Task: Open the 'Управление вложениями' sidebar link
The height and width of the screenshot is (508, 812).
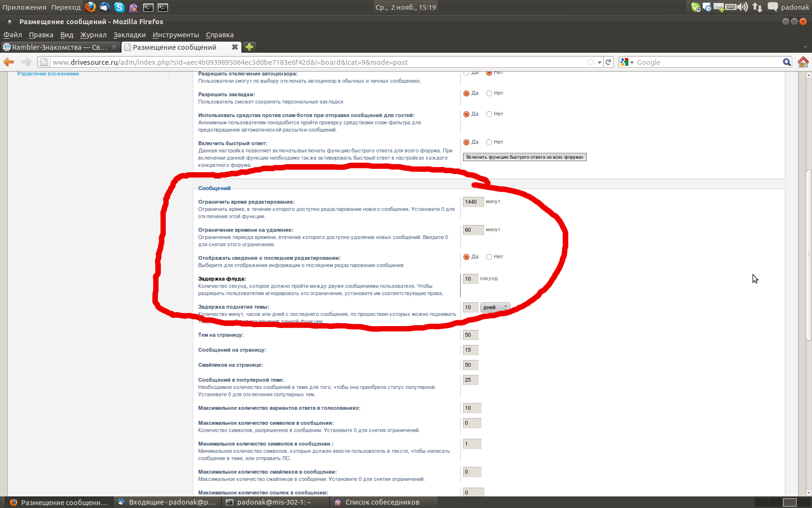Action: click(48, 74)
